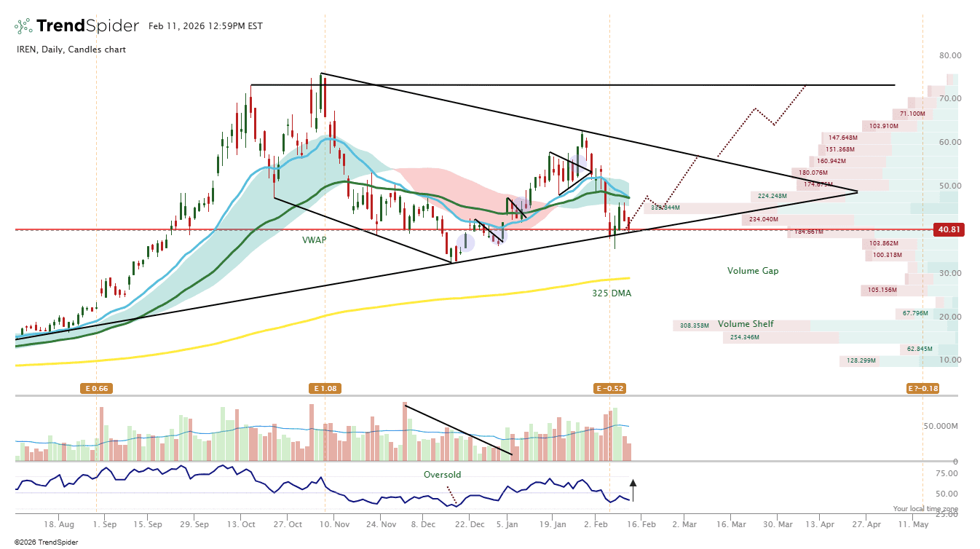Image resolution: width=980 pixels, height=549 pixels.
Task: Open the E 0.66 earnings marker
Action: [96, 389]
